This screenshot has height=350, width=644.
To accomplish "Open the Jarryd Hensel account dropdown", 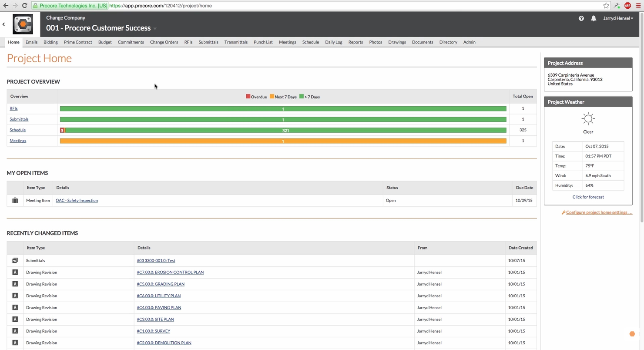I will pos(618,18).
